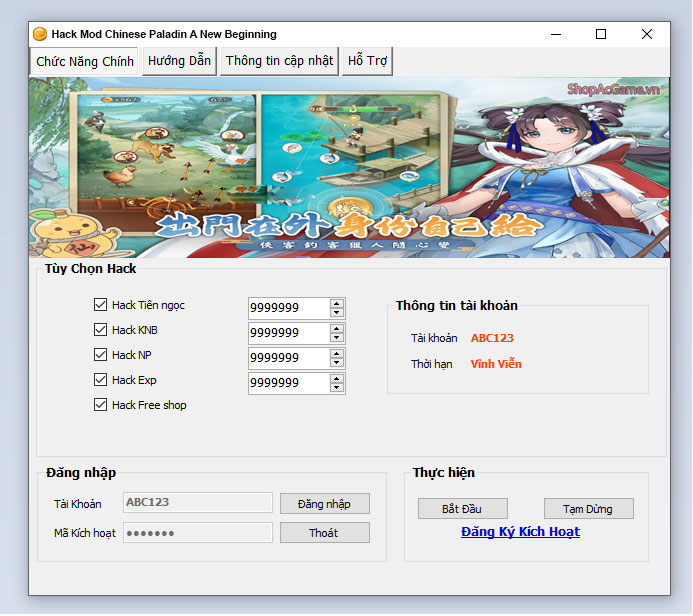Image resolution: width=693 pixels, height=616 pixels.
Task: Open the Hướng Dẫn tab
Action: tap(179, 61)
